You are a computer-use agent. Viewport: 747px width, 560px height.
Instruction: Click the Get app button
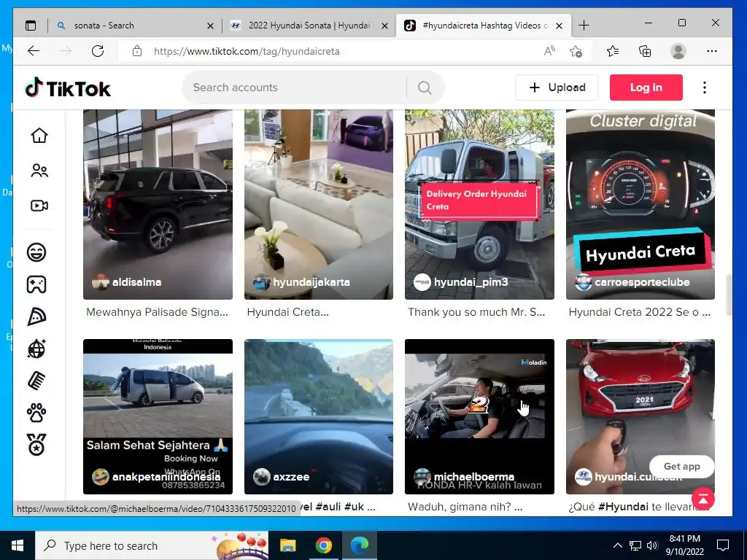coord(682,467)
